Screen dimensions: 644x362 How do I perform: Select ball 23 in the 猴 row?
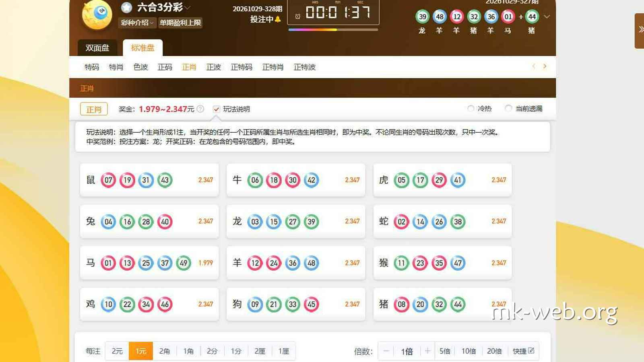pyautogui.click(x=420, y=263)
